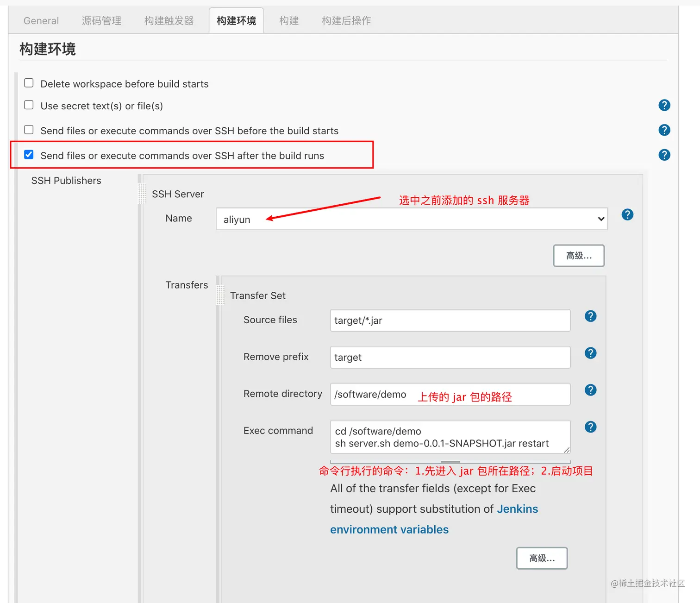
Task: Uncheck Send files over SSH after the build runs
Action: pos(29,155)
